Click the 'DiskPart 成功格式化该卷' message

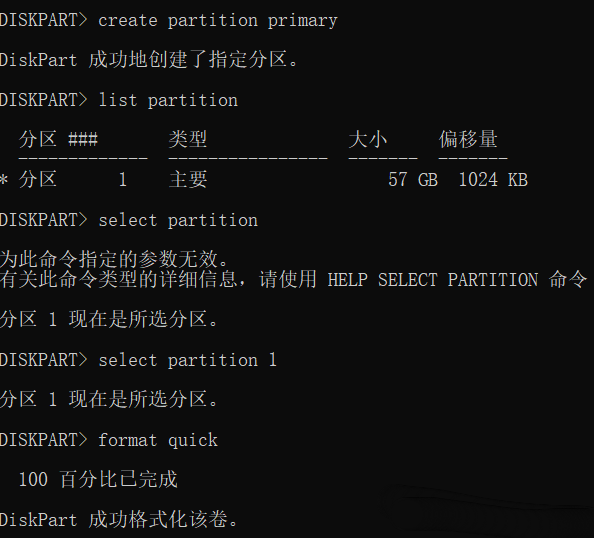coord(119,519)
